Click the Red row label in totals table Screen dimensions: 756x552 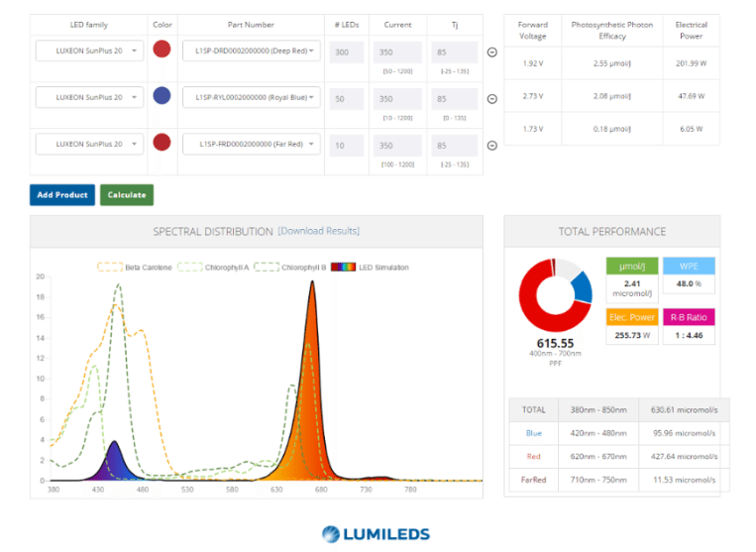pos(534,456)
